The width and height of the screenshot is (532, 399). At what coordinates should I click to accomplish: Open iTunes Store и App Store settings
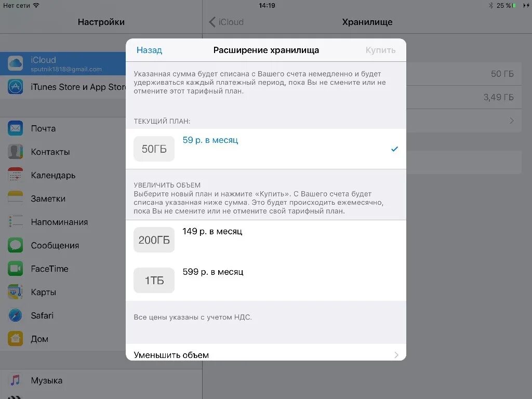pos(63,87)
